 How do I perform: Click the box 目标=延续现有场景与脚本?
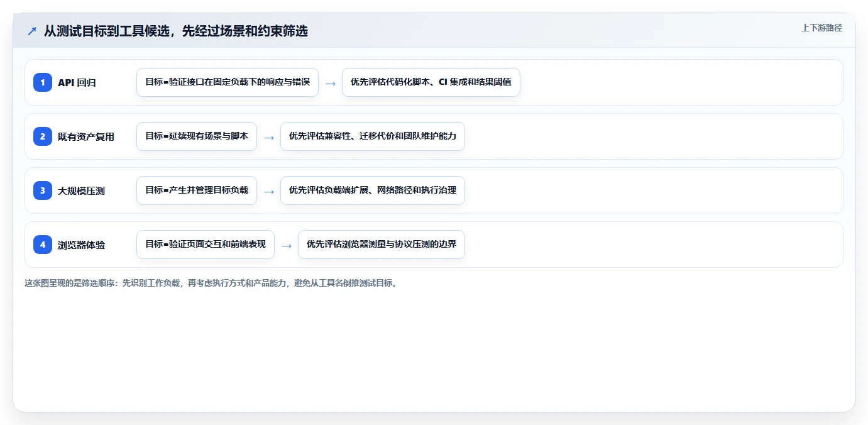197,136
